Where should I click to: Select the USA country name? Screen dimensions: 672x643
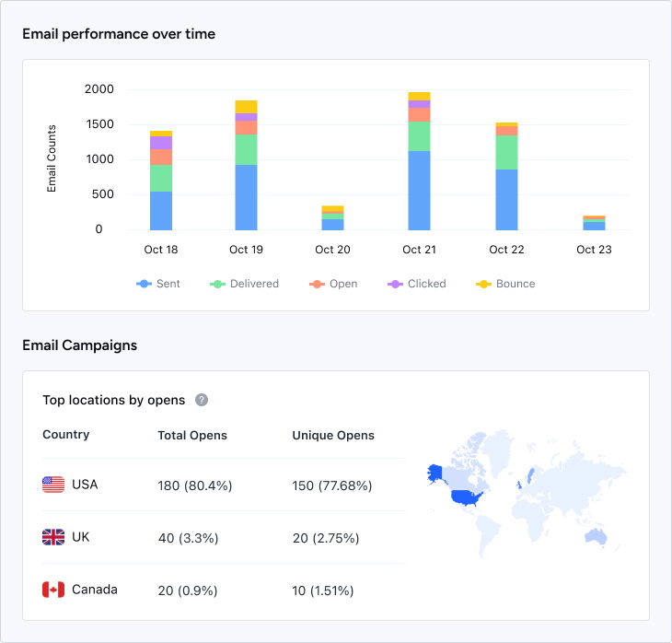tap(85, 485)
